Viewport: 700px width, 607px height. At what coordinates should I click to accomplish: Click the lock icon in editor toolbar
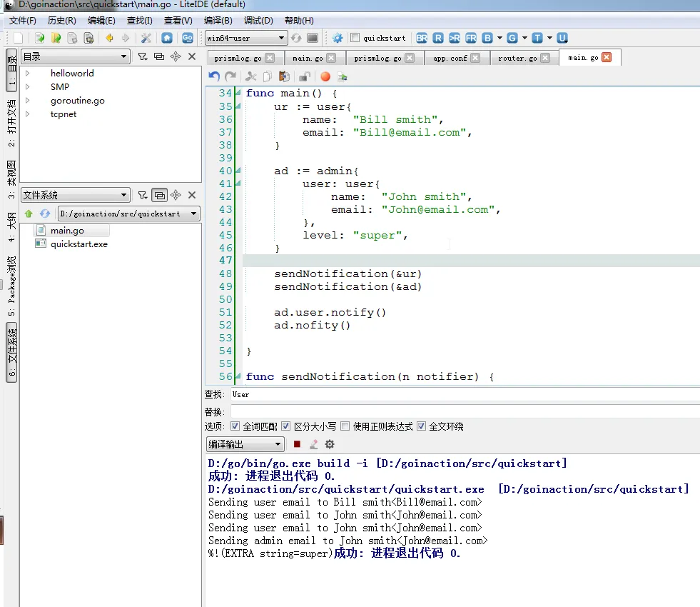point(305,76)
